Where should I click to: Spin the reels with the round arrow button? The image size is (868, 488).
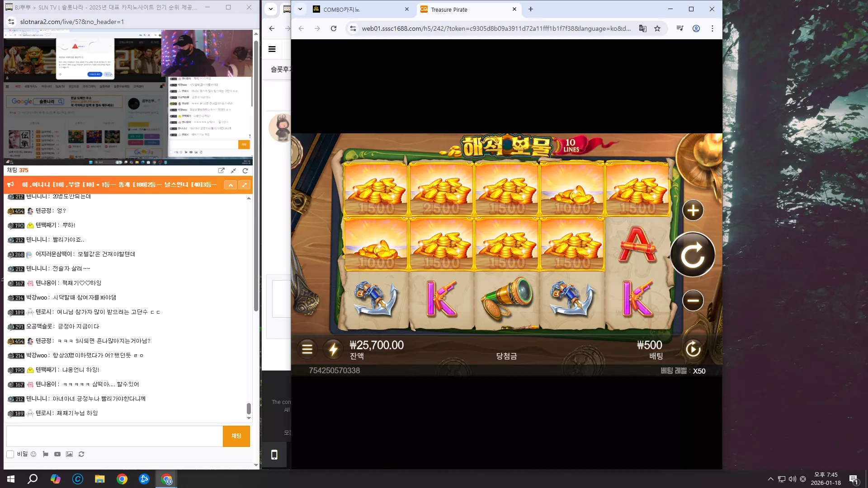692,255
